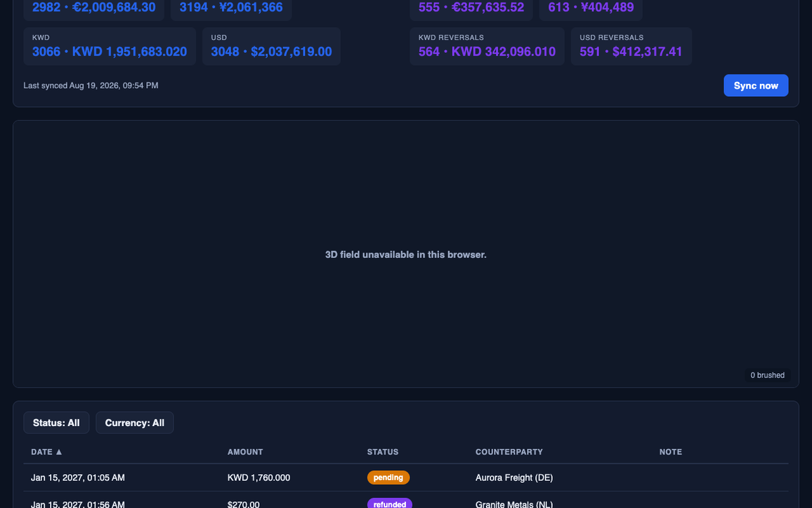Click the €357,635.52 reversals card
This screenshot has height=508, width=812.
(x=472, y=9)
